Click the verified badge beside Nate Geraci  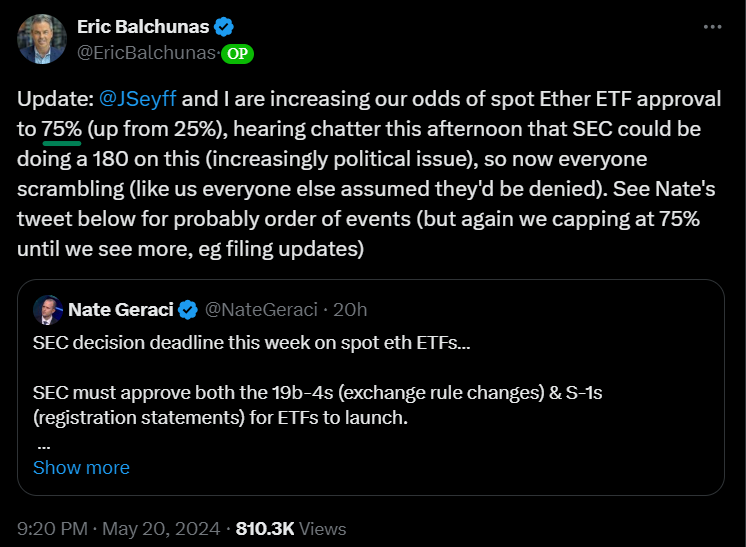pyautogui.click(x=188, y=310)
